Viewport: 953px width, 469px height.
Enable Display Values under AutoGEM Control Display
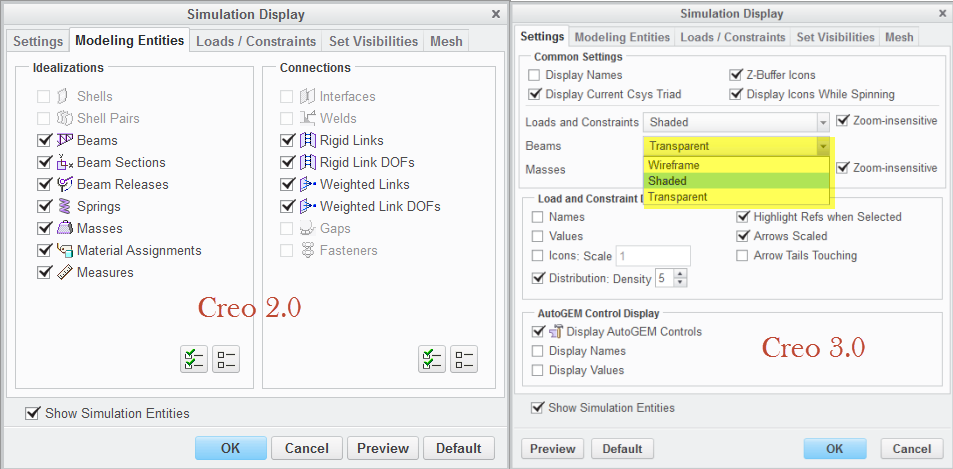(x=537, y=370)
